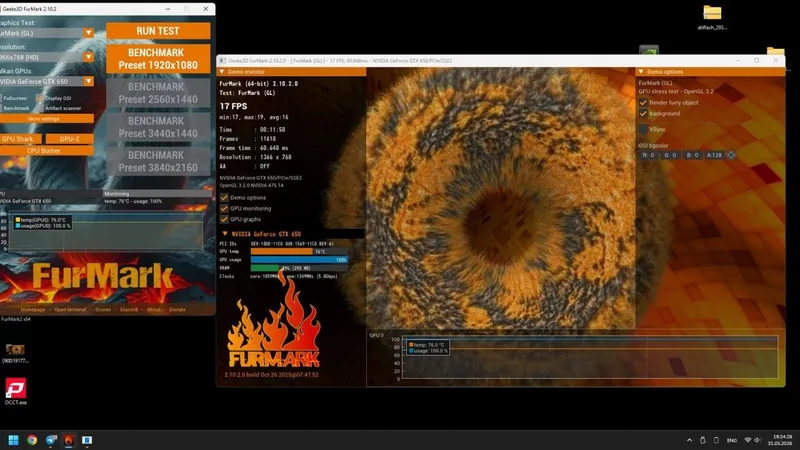The image size is (800, 450).
Task: Click the A:128 alpha field
Action: (714, 155)
